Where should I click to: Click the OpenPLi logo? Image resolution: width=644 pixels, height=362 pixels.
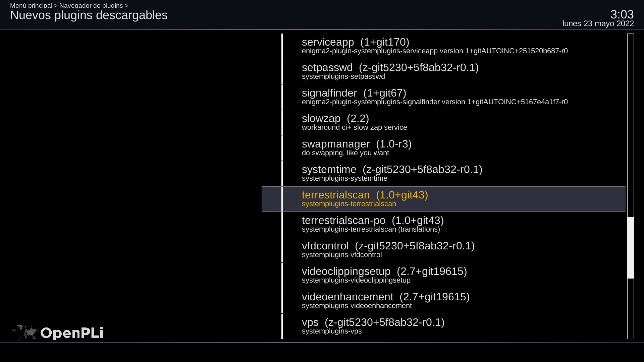tap(58, 333)
